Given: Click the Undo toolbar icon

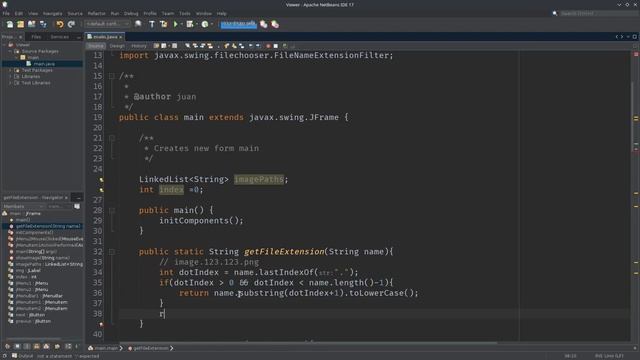Looking at the screenshot, I should click(x=60, y=24).
